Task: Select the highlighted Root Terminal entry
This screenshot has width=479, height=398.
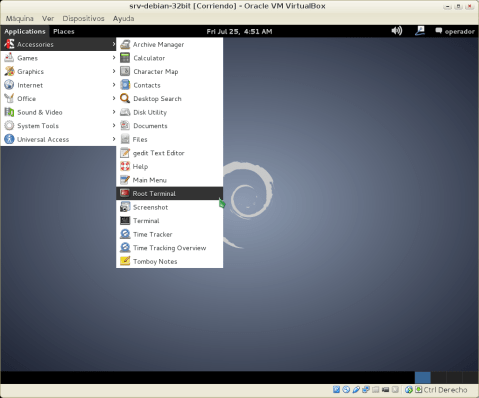Action: (x=169, y=193)
